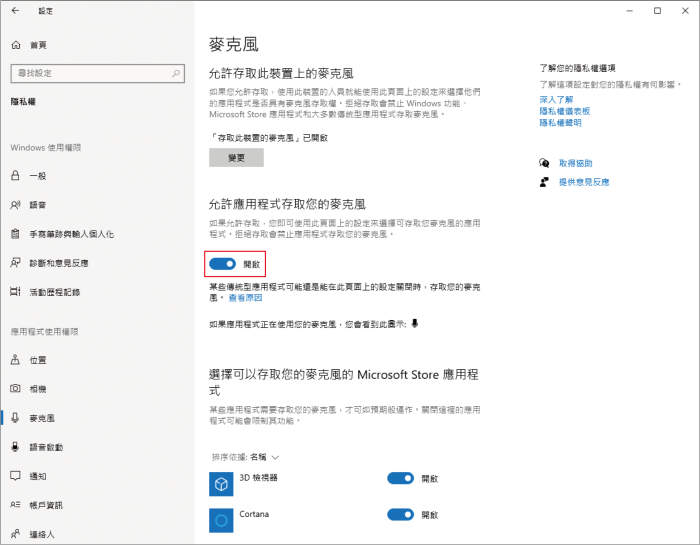Turn off 允許應用程式存取您的麥克風 toggle
This screenshot has width=700, height=545.
point(222,264)
